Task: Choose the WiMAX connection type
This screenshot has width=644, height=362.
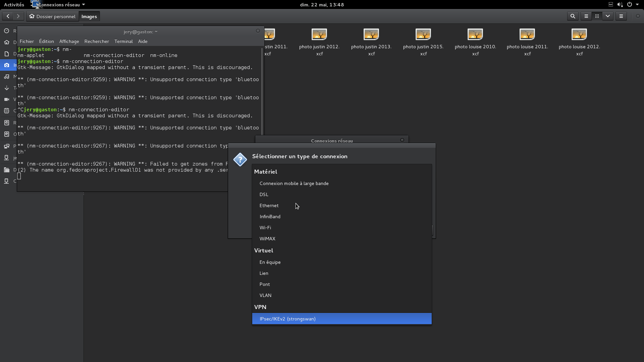Action: click(x=342, y=239)
